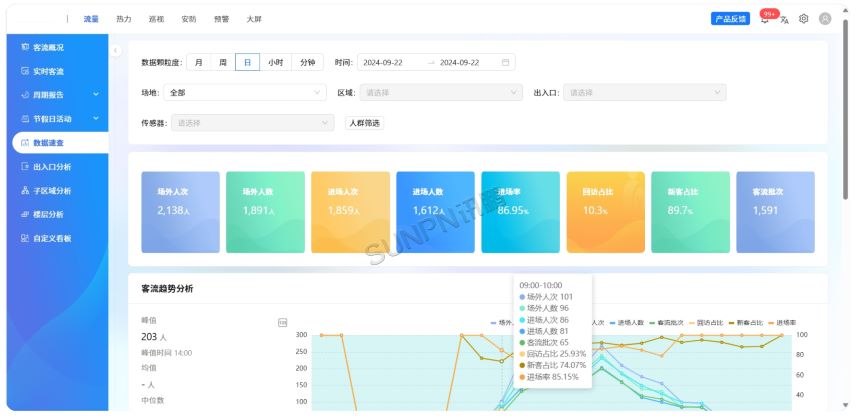Click the 楼层分析 sidebar icon
The height and width of the screenshot is (416, 860).
point(25,215)
